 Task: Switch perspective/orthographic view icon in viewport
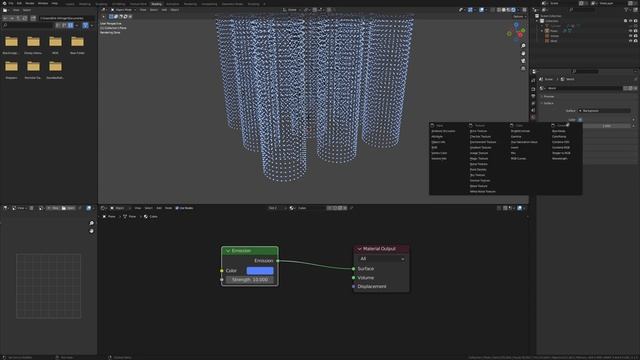(523, 68)
